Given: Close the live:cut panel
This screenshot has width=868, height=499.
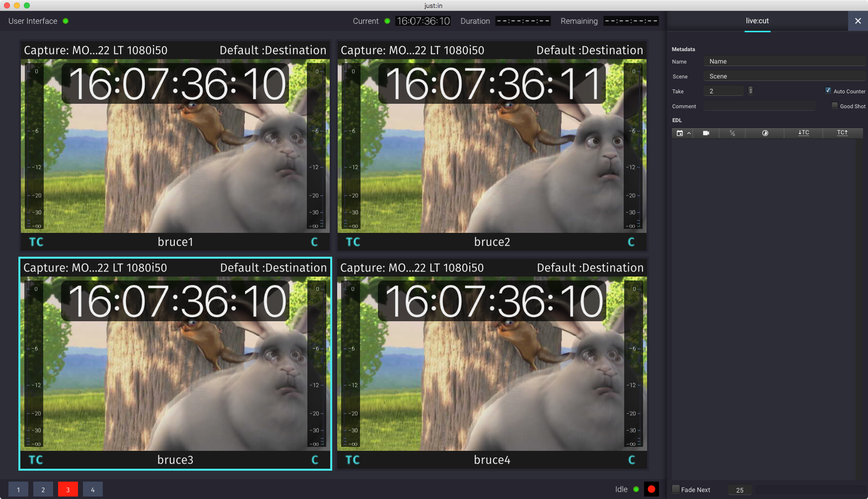Looking at the screenshot, I should [x=858, y=21].
